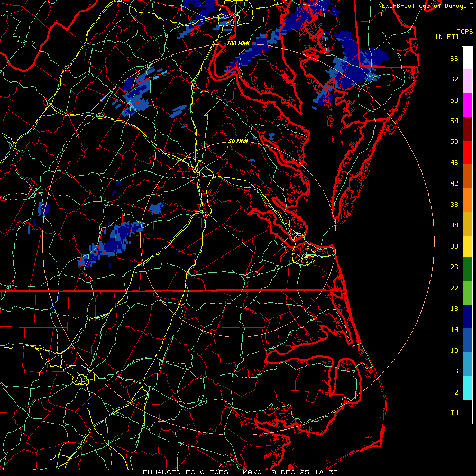Select the bright red legend swatch
476x476 pixels.
[x=467, y=152]
